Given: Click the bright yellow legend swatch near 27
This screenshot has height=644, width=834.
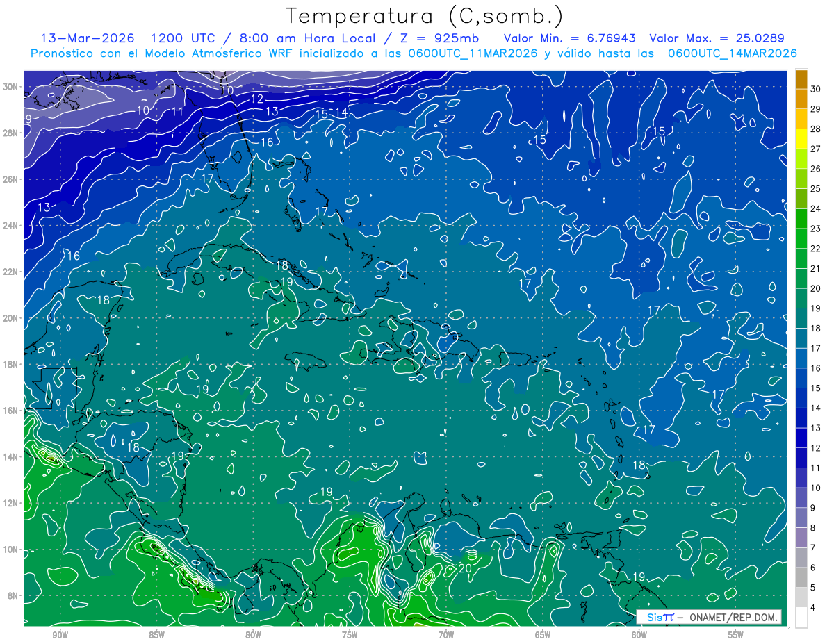Looking at the screenshot, I should click(x=801, y=140).
